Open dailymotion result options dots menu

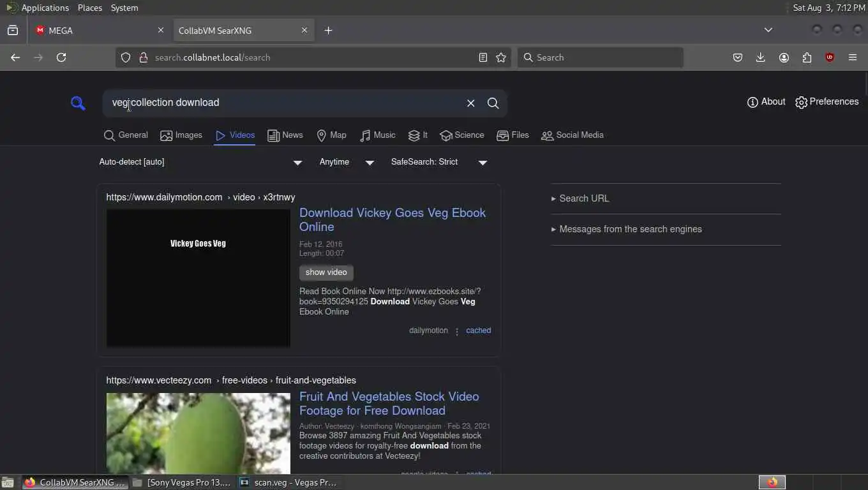click(x=457, y=331)
